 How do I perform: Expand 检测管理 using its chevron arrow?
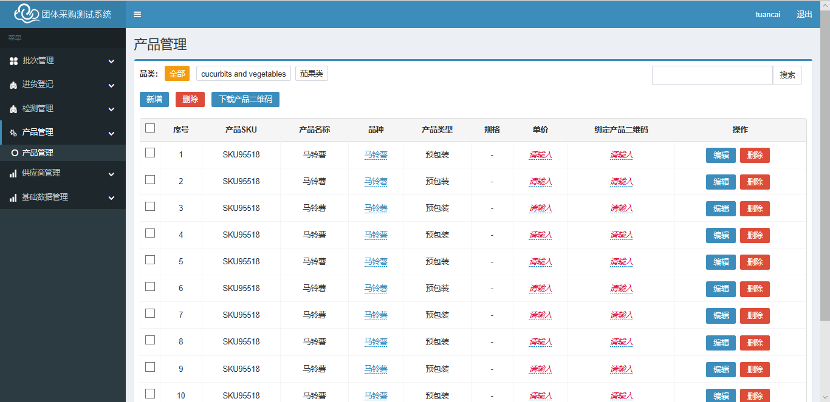tap(111, 110)
